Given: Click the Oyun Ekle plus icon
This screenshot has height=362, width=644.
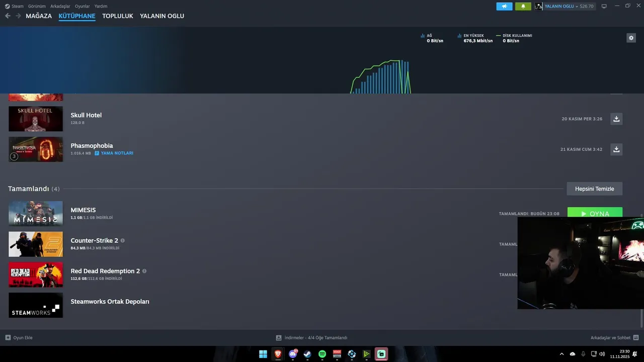Looking at the screenshot, I should 8,337.
